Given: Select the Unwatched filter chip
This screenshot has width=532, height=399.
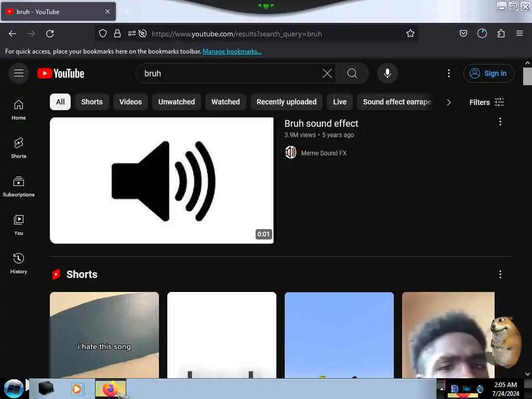Looking at the screenshot, I should 177,102.
